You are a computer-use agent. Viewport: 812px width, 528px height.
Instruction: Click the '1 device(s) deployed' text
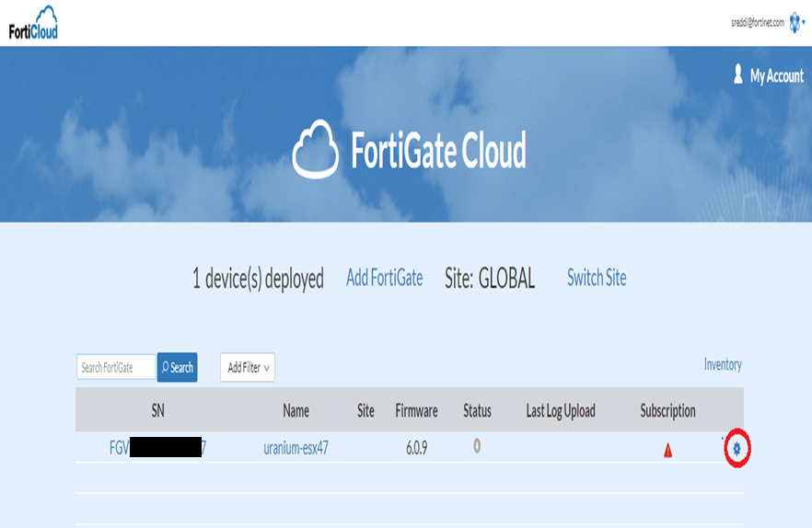coord(258,279)
